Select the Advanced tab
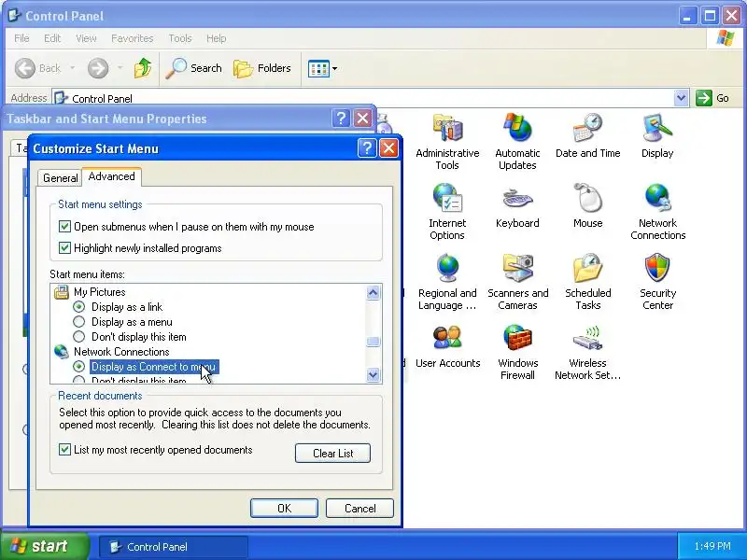Image resolution: width=747 pixels, height=560 pixels. tap(111, 176)
